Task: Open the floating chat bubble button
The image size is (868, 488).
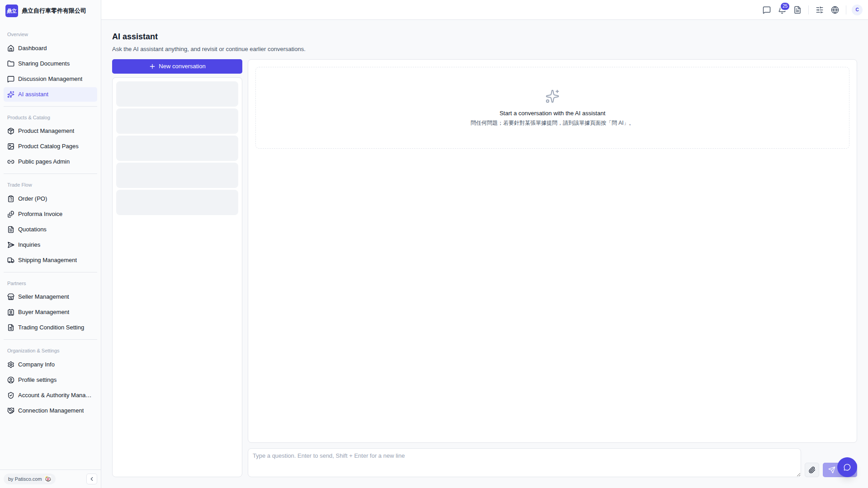Action: (847, 467)
